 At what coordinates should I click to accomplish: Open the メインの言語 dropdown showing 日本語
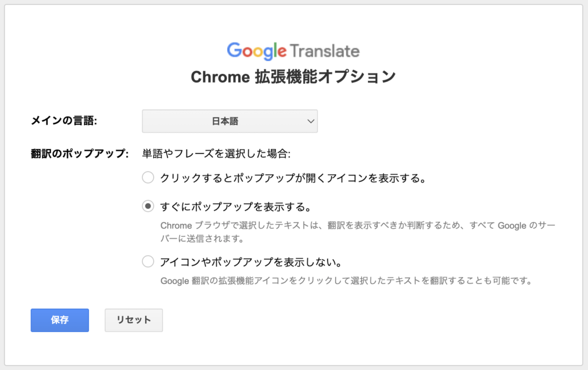coord(230,121)
